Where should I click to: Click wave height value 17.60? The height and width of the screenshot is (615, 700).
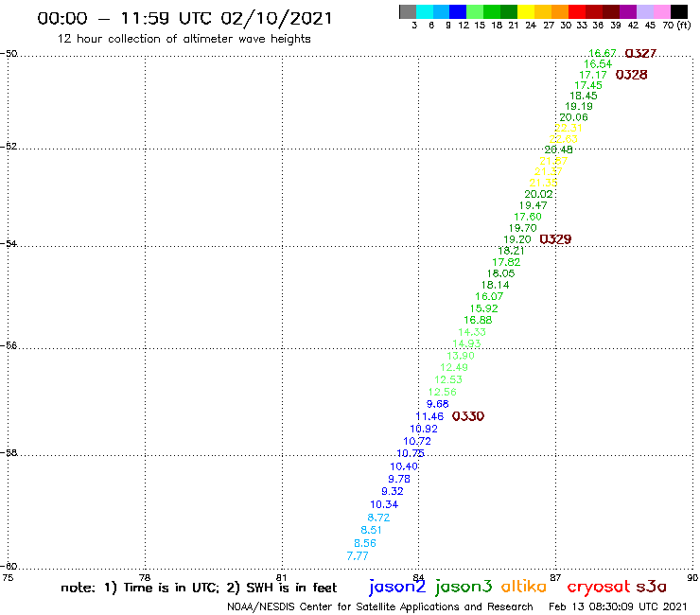point(528,217)
